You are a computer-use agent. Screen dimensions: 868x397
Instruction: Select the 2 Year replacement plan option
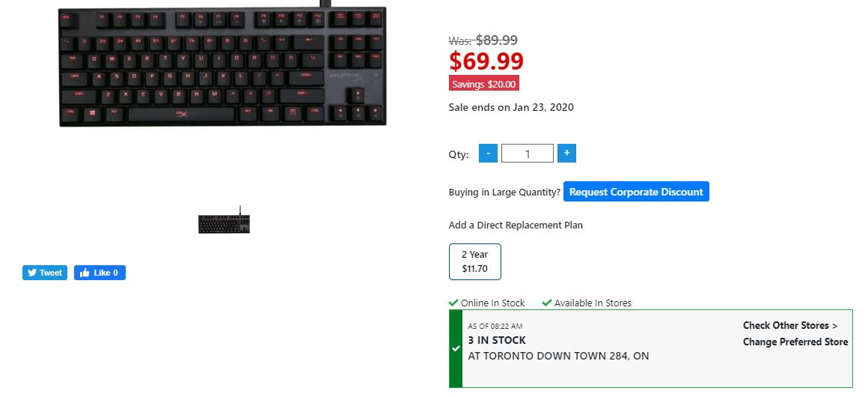475,261
